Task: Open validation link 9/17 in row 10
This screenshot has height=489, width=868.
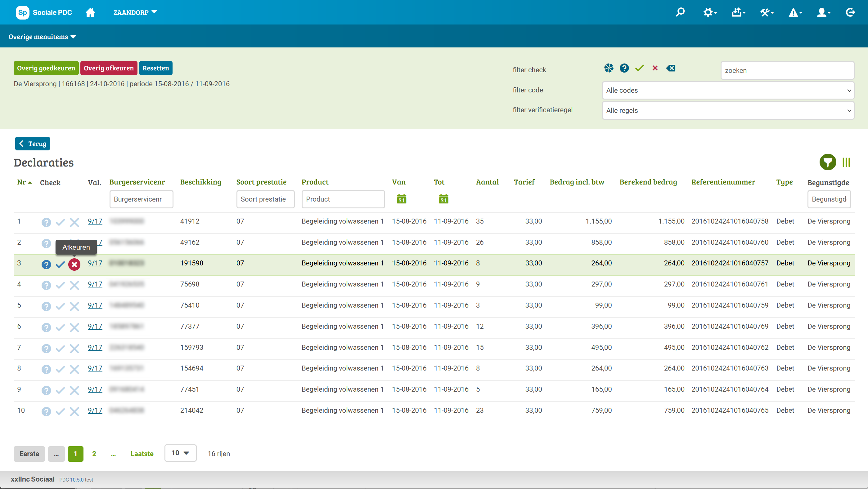Action: pyautogui.click(x=95, y=410)
